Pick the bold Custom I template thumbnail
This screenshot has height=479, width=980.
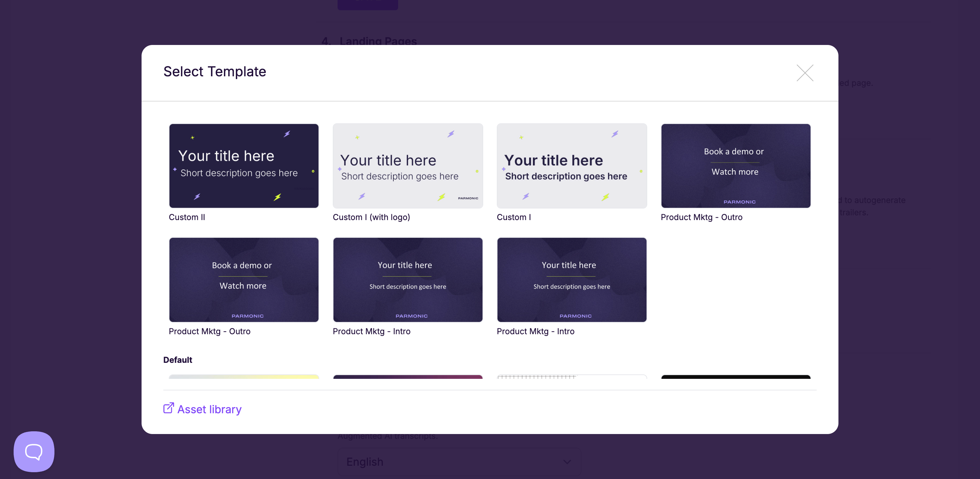tap(571, 166)
